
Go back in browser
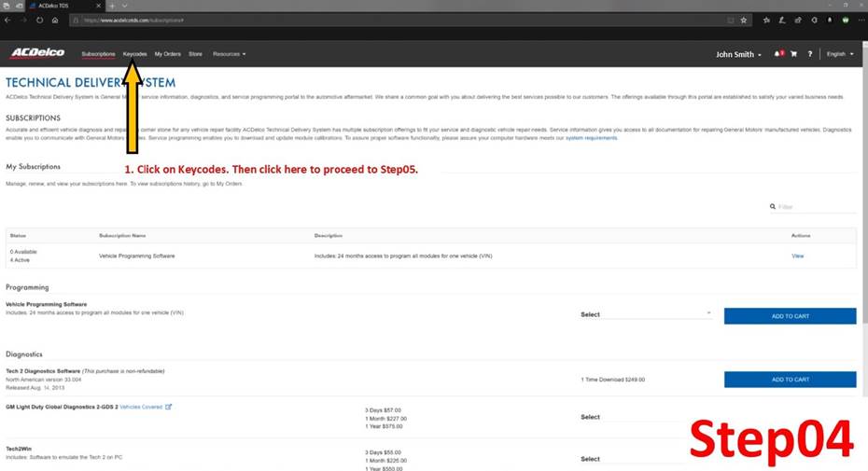(7, 20)
